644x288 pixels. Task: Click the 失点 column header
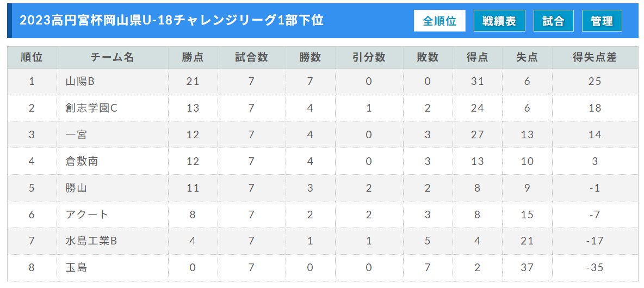(527, 58)
